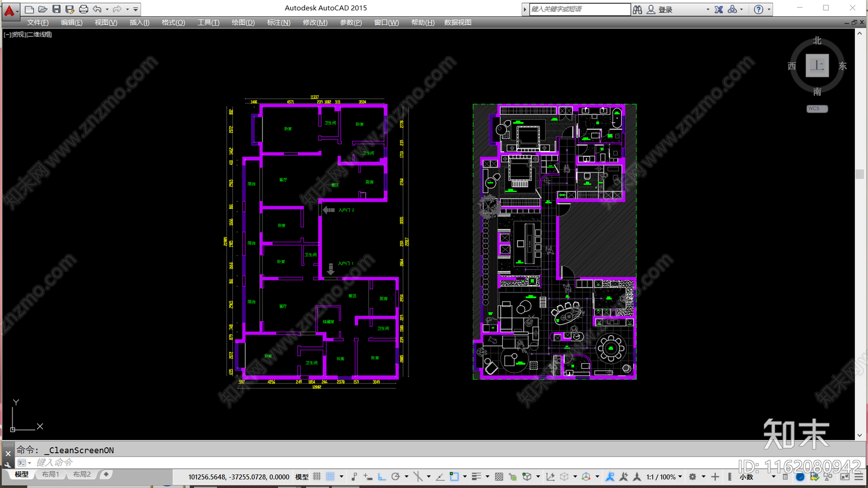Screen dimensions: 868x488
Task: Click the 俯视 view control label
Action: (18, 34)
